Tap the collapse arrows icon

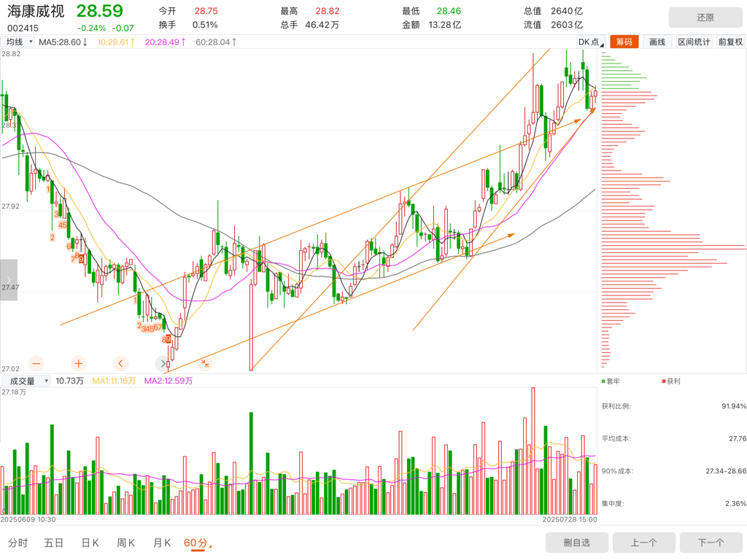click(x=205, y=364)
